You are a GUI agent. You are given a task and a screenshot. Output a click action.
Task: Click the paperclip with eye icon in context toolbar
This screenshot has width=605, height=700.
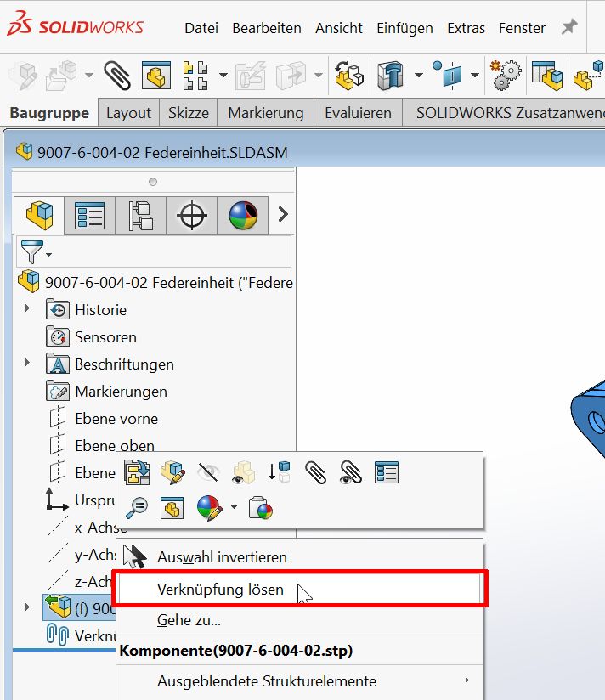351,473
